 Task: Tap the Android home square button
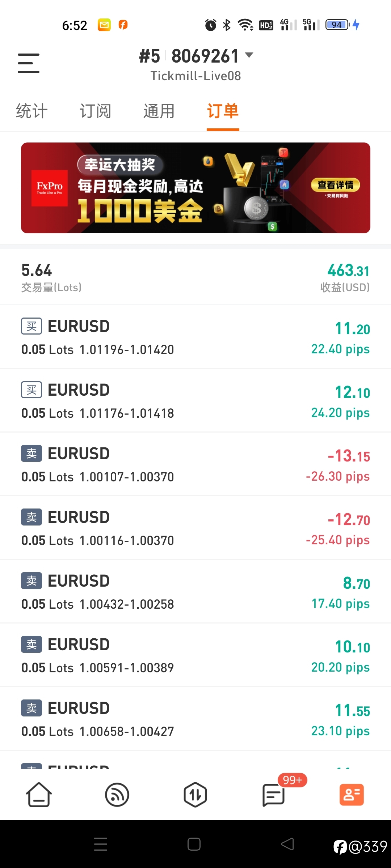[194, 844]
